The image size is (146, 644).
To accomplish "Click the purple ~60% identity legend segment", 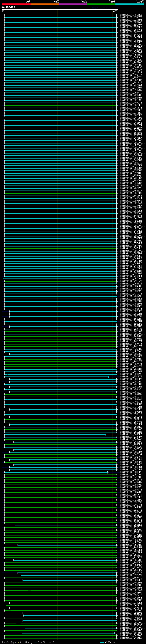I will click(73, 4).
